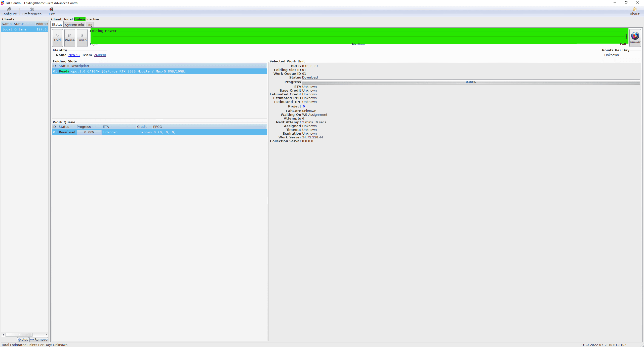Image resolution: width=644 pixels, height=347 pixels.
Task: Sort clients by Address column header
Action: coord(42,24)
